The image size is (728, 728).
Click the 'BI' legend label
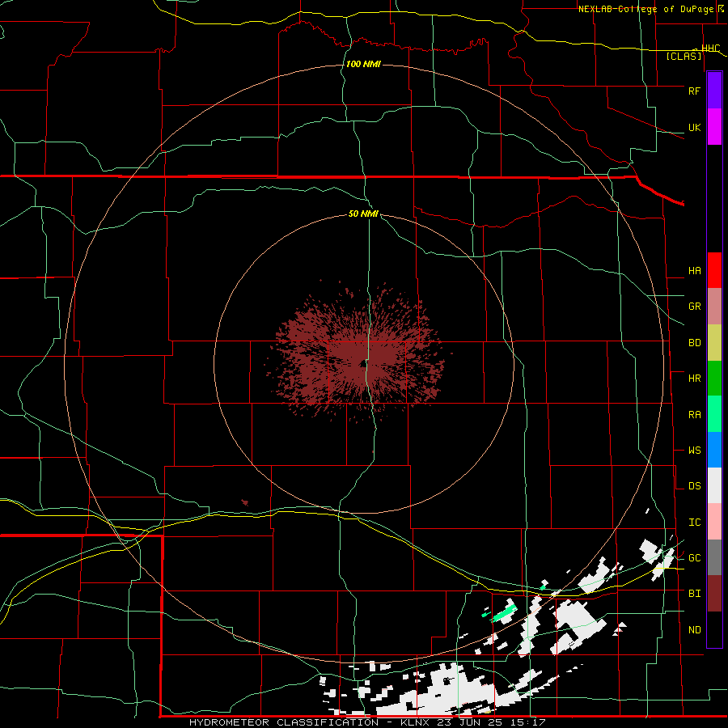[694, 594]
